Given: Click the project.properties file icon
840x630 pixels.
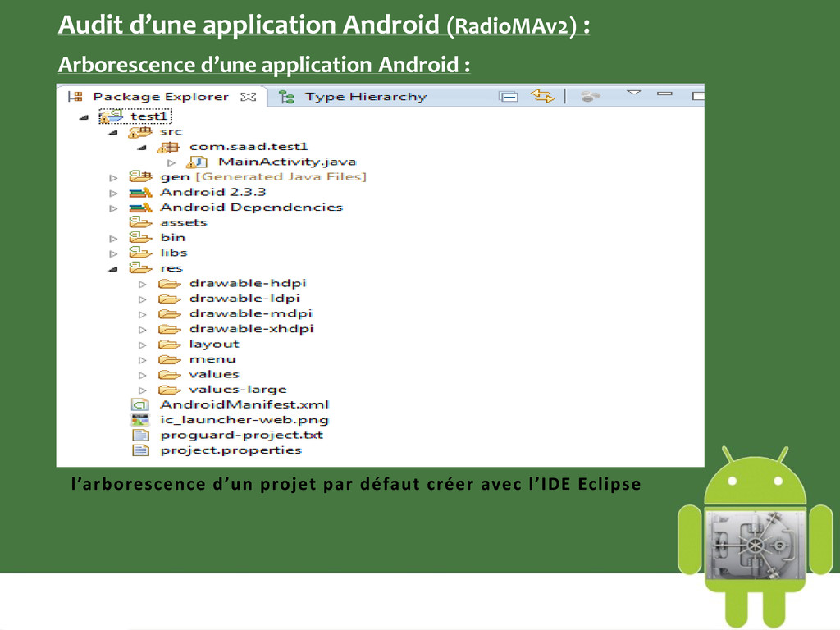Looking at the screenshot, I should (x=140, y=450).
